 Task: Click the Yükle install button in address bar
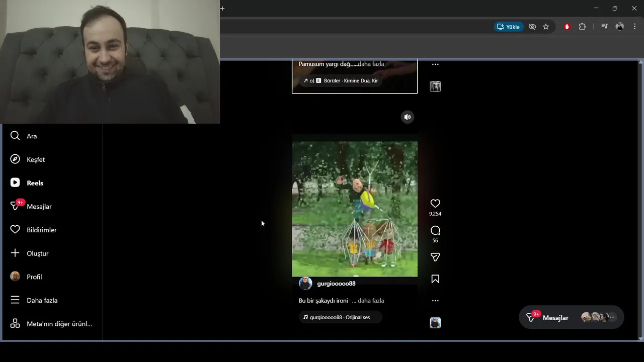point(509,27)
